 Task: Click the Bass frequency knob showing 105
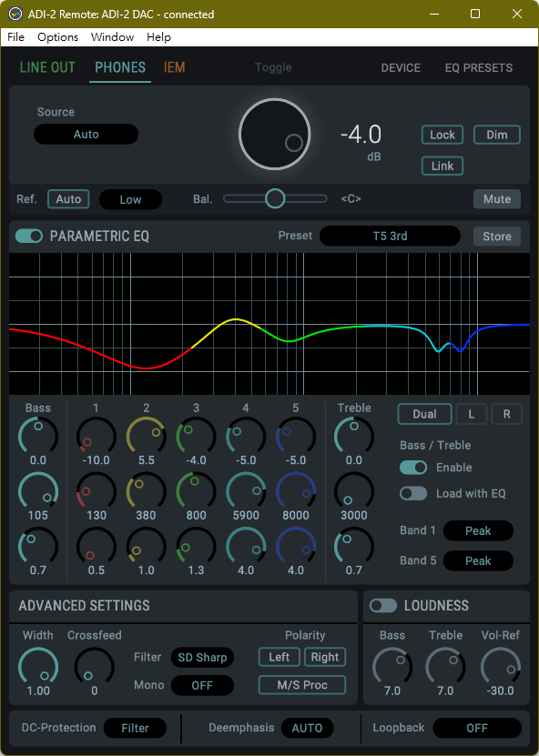click(x=38, y=491)
